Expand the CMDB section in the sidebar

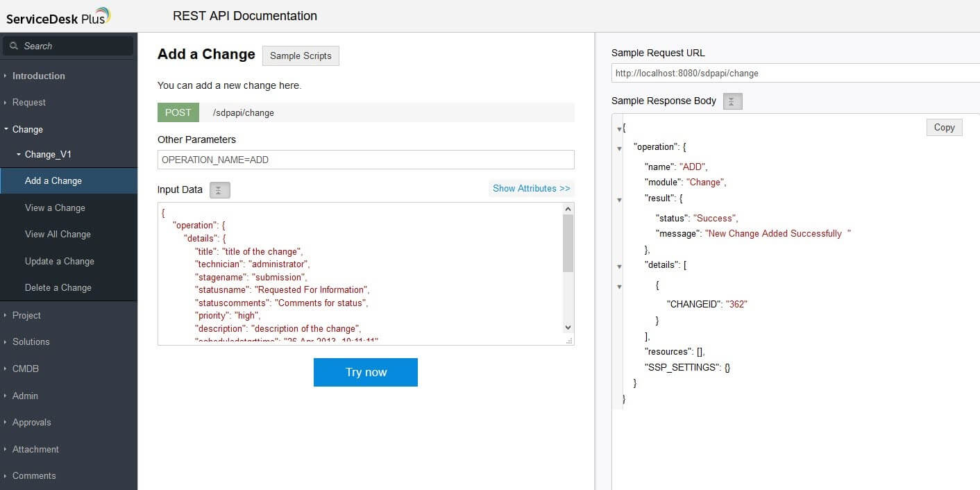click(x=5, y=369)
